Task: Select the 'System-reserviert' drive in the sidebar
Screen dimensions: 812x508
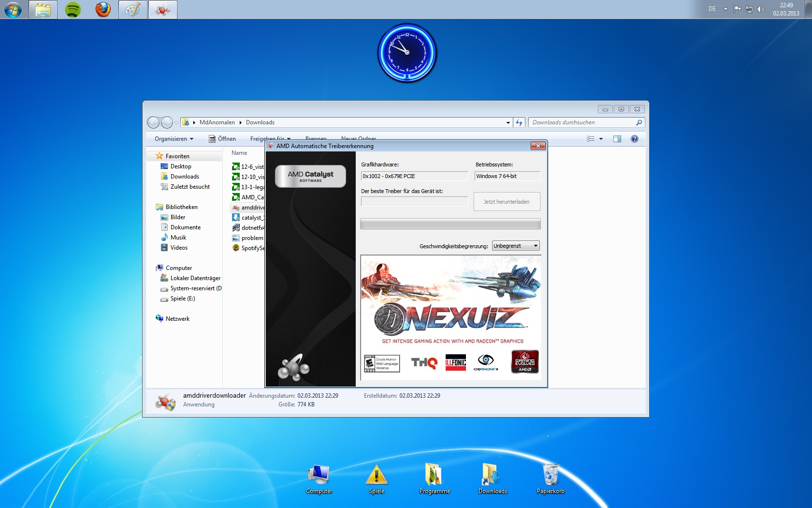Action: (196, 288)
